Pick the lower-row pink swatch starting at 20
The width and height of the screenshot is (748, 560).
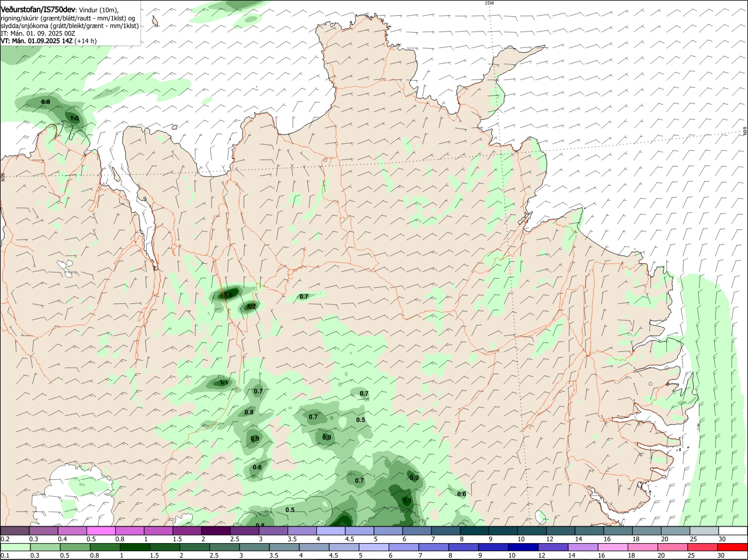(x=673, y=548)
